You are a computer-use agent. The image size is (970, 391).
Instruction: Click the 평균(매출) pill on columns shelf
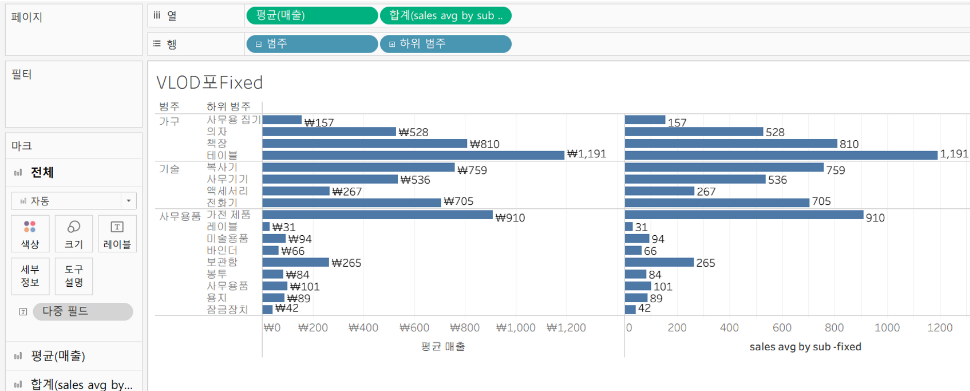click(x=312, y=15)
